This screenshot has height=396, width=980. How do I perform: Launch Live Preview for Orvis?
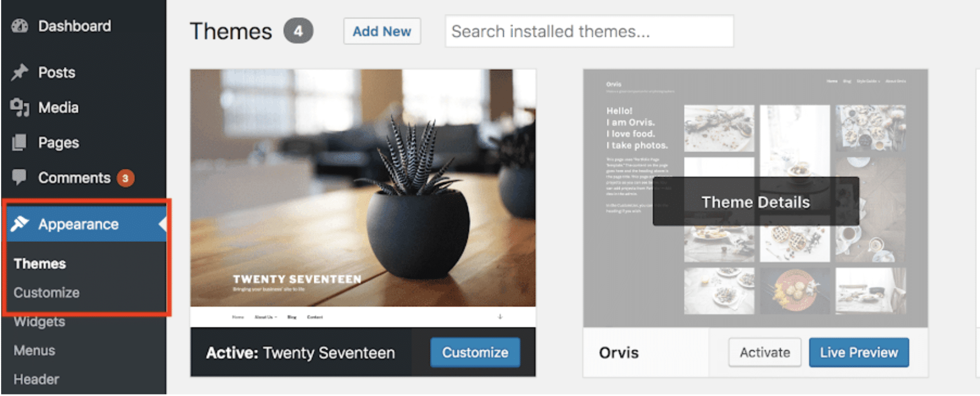[859, 352]
